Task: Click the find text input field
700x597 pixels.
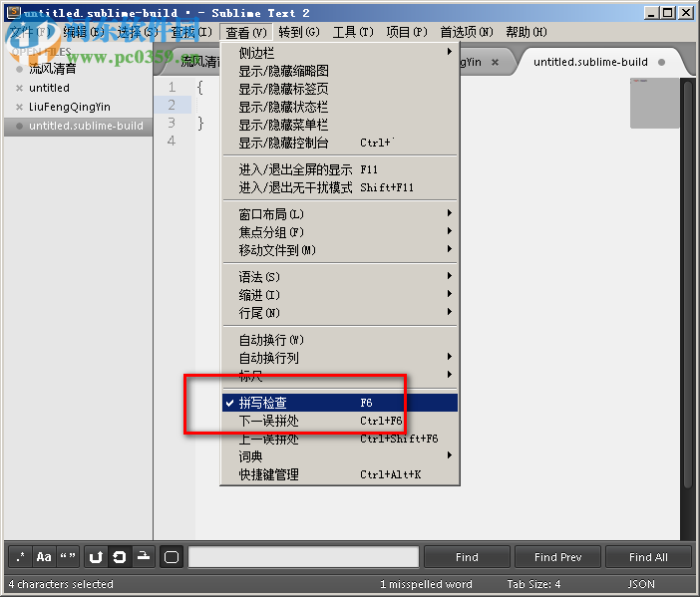Action: 303,557
